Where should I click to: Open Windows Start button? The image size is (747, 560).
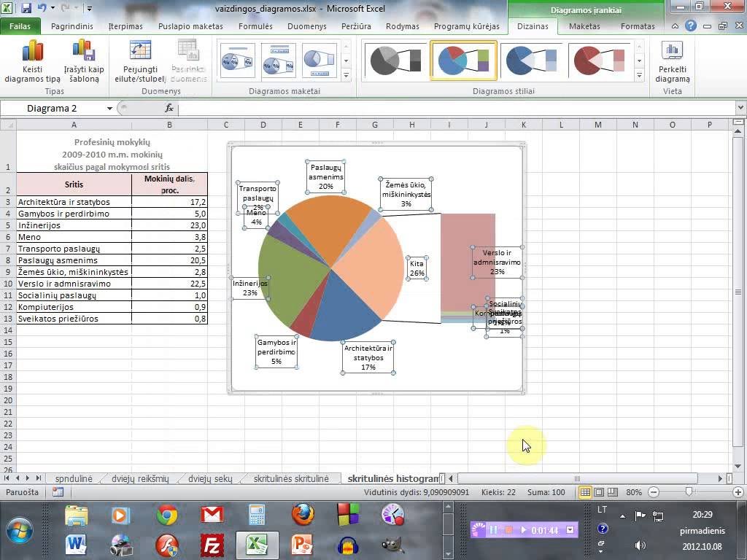pyautogui.click(x=20, y=531)
